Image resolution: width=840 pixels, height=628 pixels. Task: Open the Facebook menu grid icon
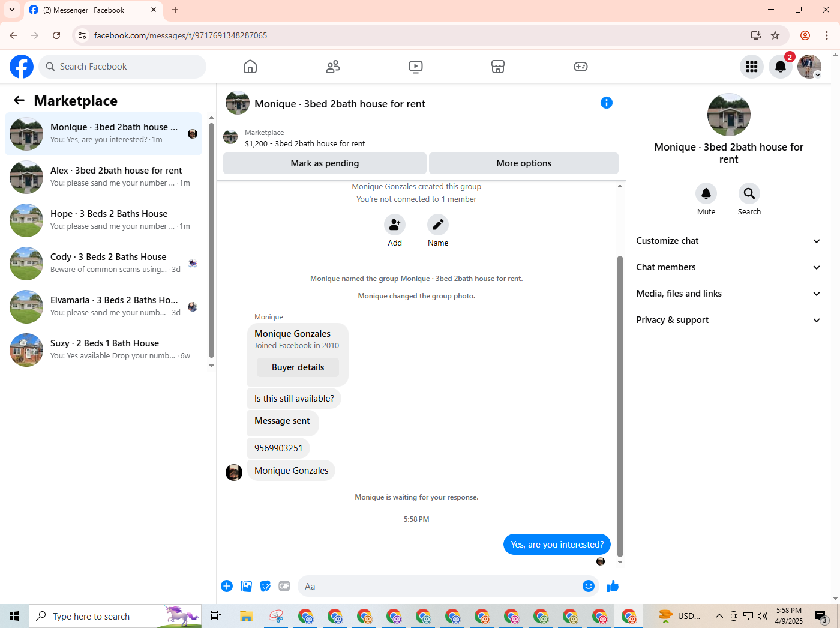point(752,67)
